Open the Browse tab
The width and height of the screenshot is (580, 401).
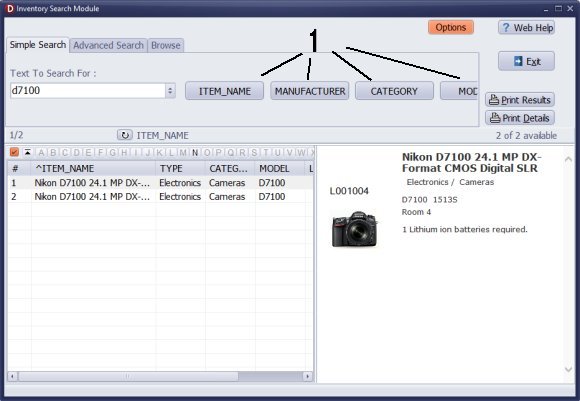tap(166, 46)
